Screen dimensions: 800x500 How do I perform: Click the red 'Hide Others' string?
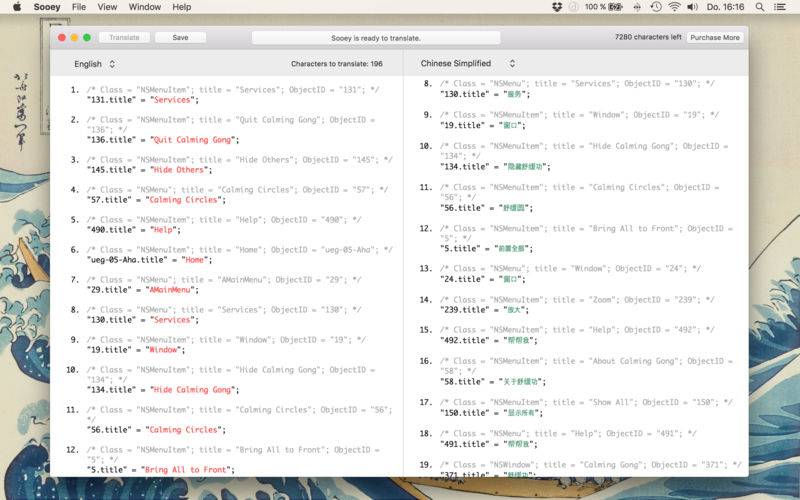click(179, 169)
